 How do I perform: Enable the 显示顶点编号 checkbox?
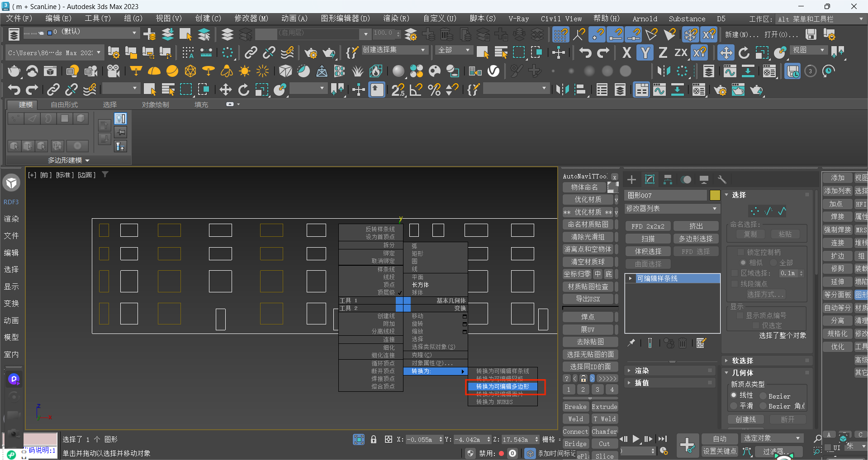click(x=740, y=315)
